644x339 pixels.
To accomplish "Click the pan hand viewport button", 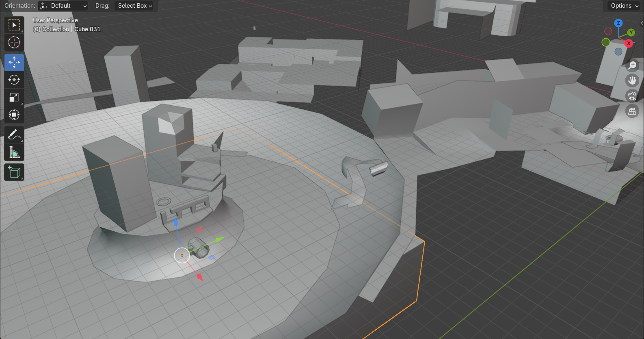I will coord(632,80).
